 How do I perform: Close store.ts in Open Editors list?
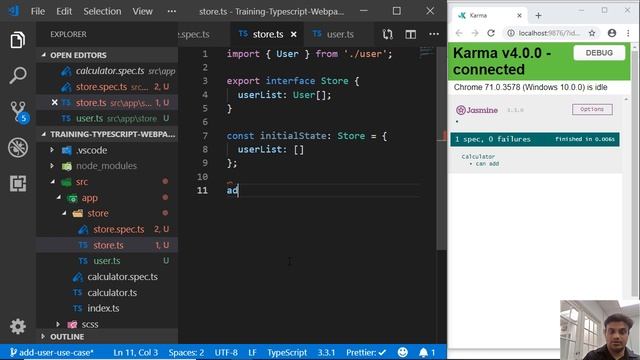(54, 102)
